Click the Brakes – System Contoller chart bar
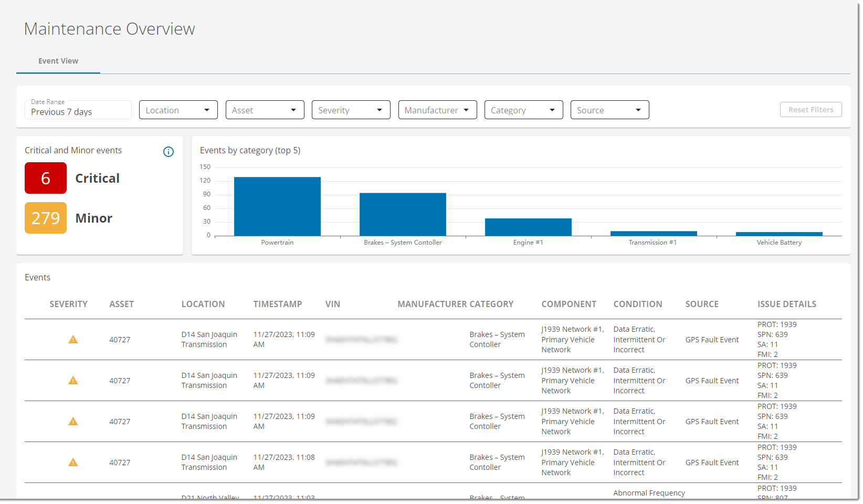This screenshot has height=504, width=863. (403, 215)
